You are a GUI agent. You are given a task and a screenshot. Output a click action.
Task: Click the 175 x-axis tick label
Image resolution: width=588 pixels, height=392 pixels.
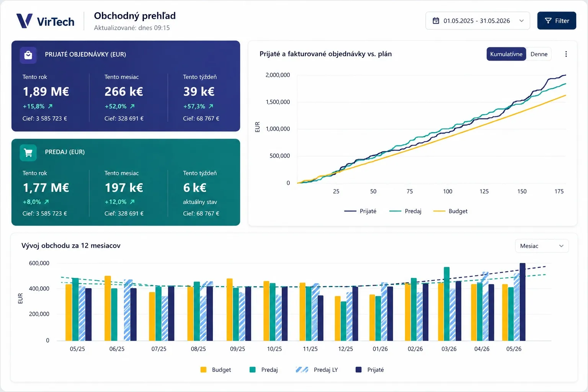[x=559, y=191]
